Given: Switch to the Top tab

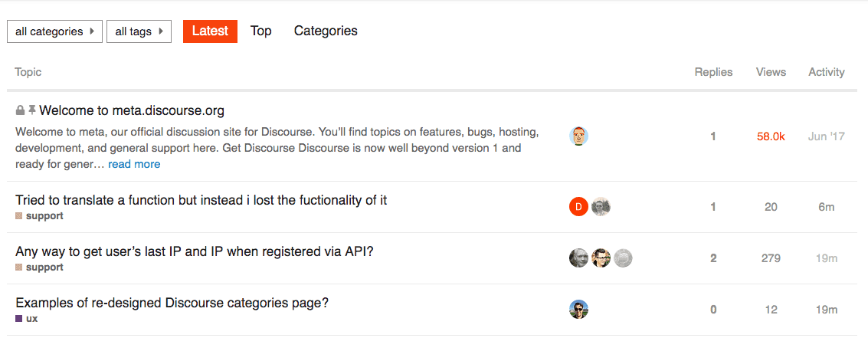Looking at the screenshot, I should (260, 31).
